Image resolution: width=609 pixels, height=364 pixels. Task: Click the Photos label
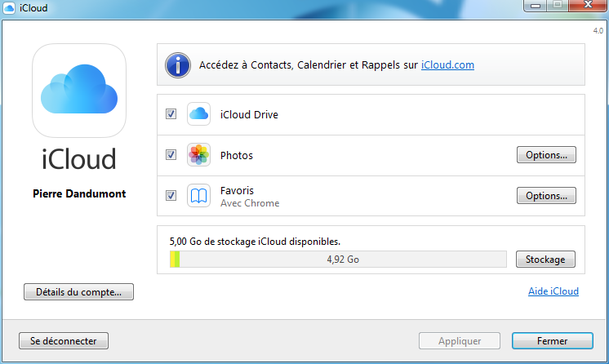point(237,155)
